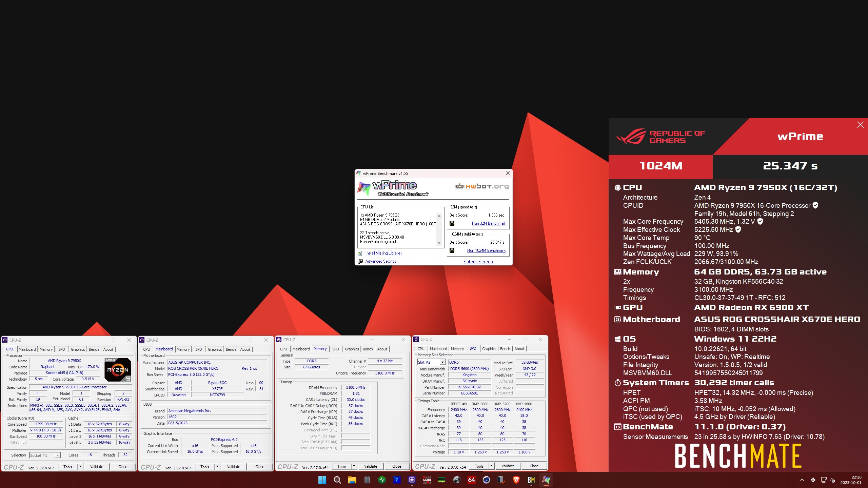Click the Core Speed value 4399.98 MHz
The height and width of the screenshot is (488, 868).
[x=46, y=424]
